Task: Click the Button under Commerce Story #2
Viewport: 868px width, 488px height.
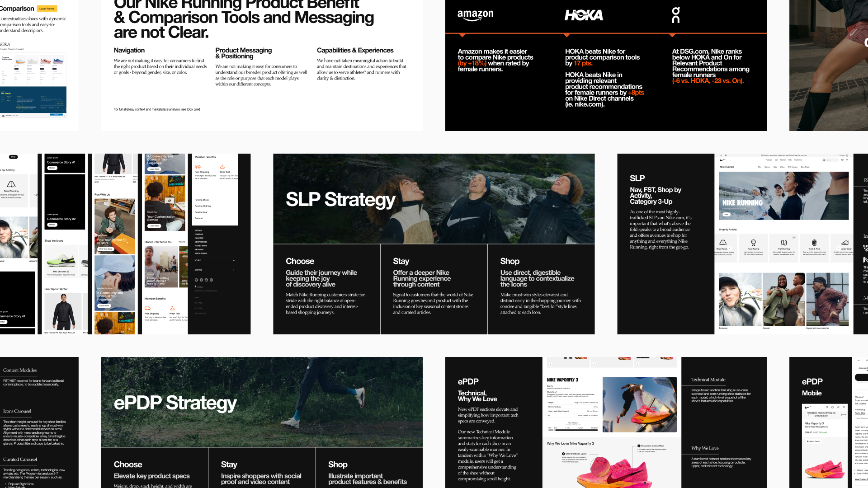Action: pos(52,225)
